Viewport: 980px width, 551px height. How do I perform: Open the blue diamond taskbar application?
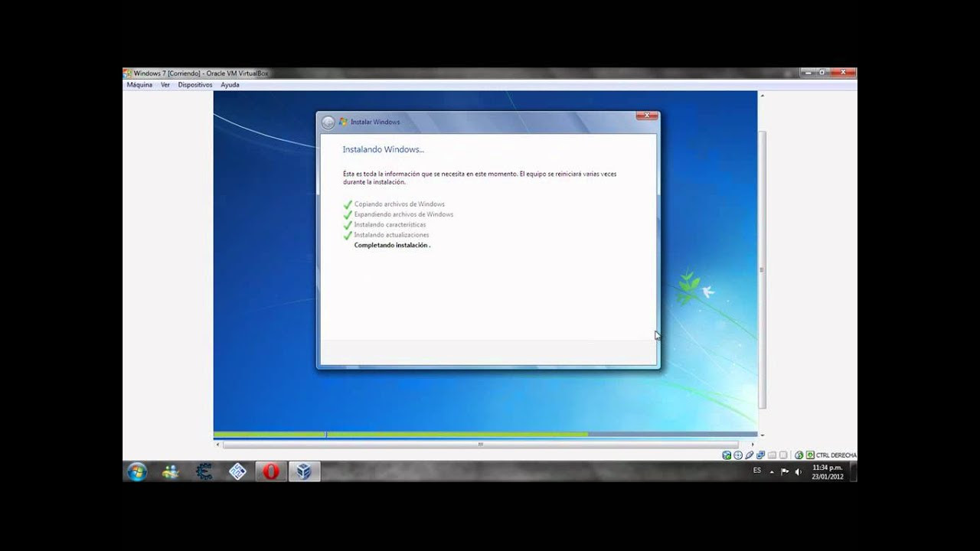(x=237, y=471)
